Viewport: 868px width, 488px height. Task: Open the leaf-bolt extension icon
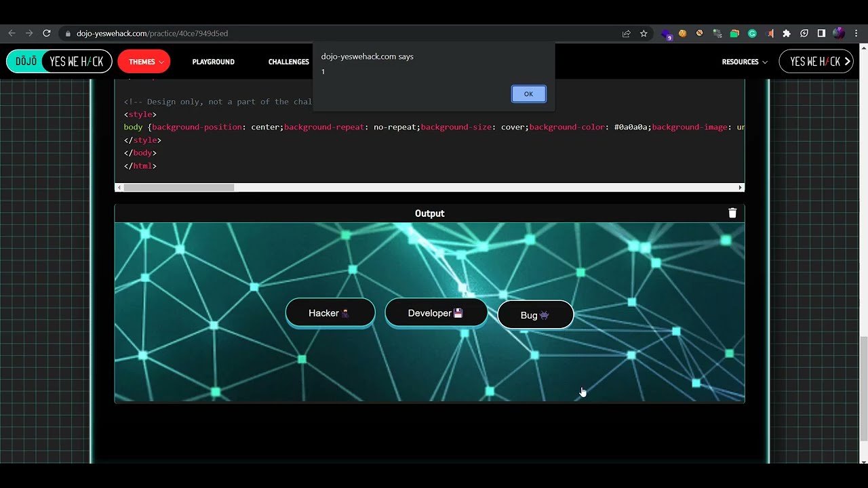point(804,33)
